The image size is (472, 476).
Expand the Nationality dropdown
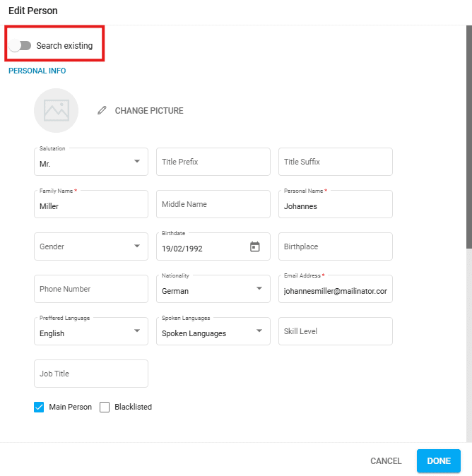[x=259, y=289]
